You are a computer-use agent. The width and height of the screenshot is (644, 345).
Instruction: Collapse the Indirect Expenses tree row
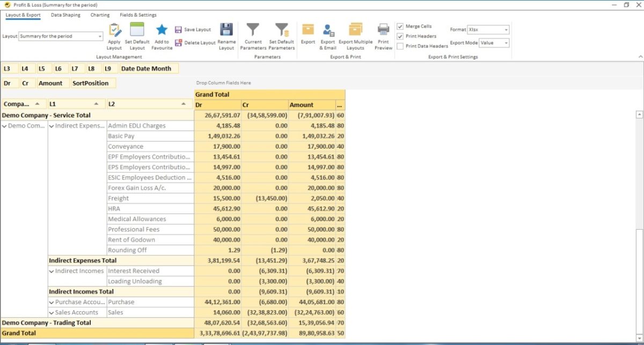click(x=52, y=126)
